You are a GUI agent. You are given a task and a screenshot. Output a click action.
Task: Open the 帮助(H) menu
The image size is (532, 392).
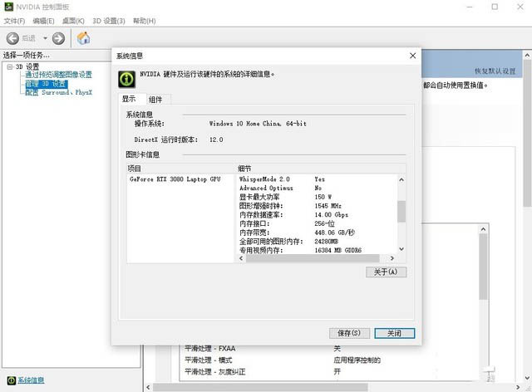[x=144, y=21]
